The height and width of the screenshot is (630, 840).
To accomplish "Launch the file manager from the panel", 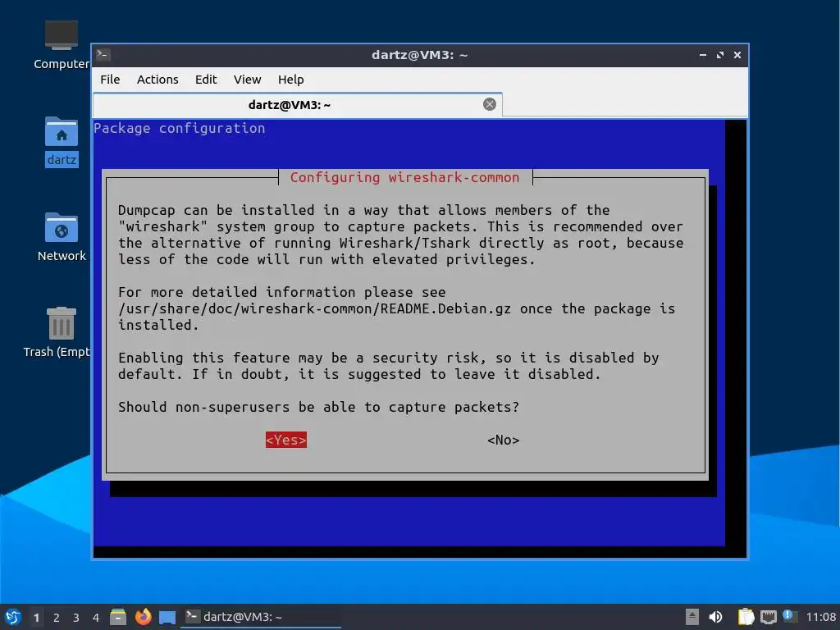I will point(118,617).
